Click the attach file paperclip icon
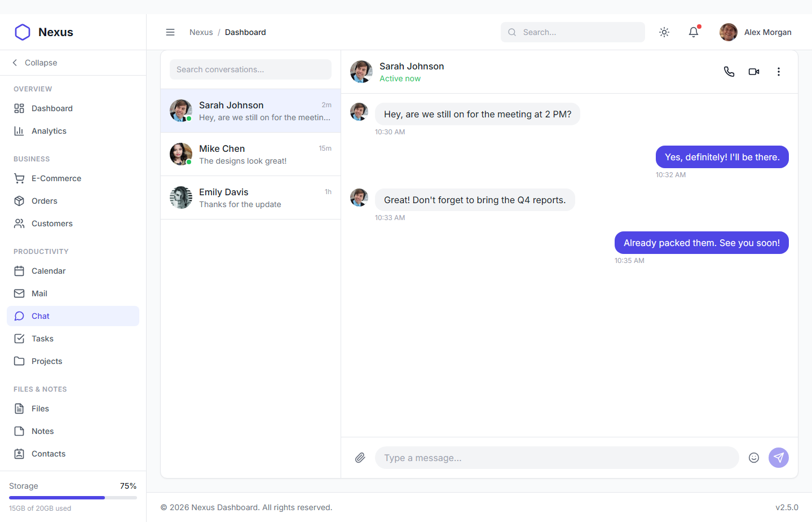The height and width of the screenshot is (522, 812). click(x=360, y=458)
